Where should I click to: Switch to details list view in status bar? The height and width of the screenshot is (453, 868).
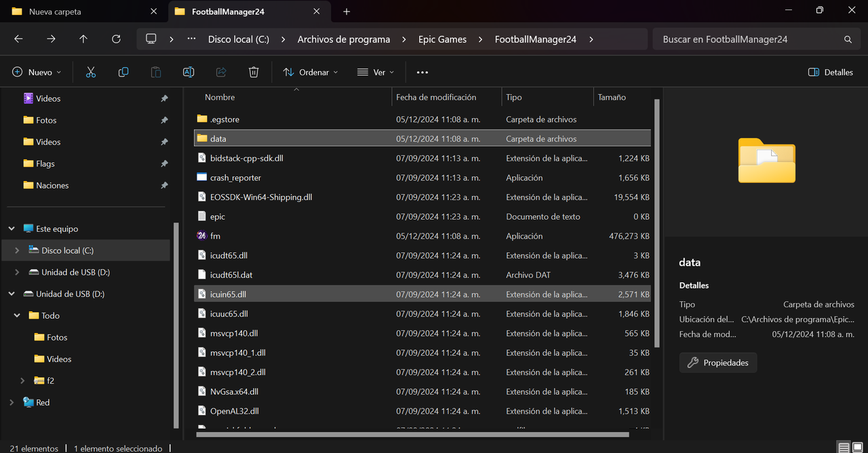click(x=844, y=448)
